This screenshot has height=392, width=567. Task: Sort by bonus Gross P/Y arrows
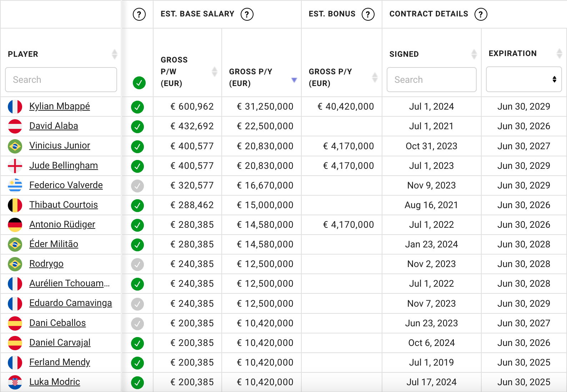[x=375, y=77]
